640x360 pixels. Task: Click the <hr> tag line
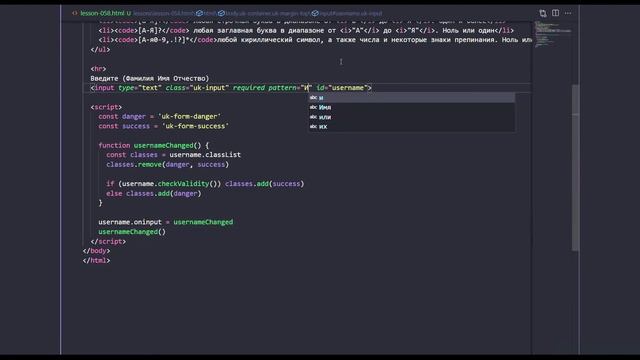(98, 69)
